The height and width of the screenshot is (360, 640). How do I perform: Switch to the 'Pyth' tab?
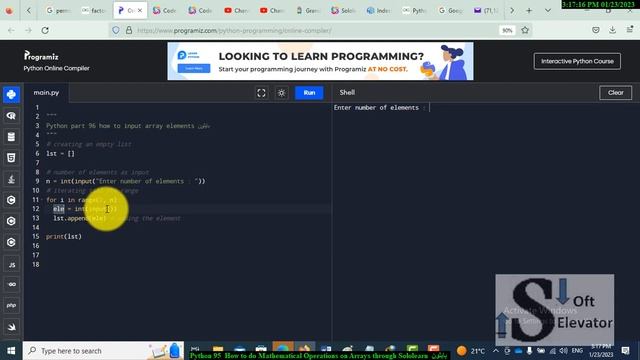415,11
